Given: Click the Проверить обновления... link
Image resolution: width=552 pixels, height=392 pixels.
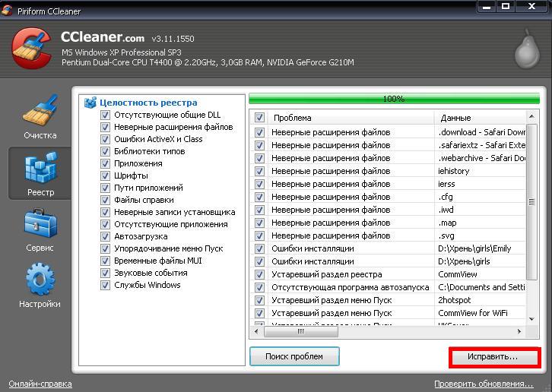Looking at the screenshot, I should point(484,384).
